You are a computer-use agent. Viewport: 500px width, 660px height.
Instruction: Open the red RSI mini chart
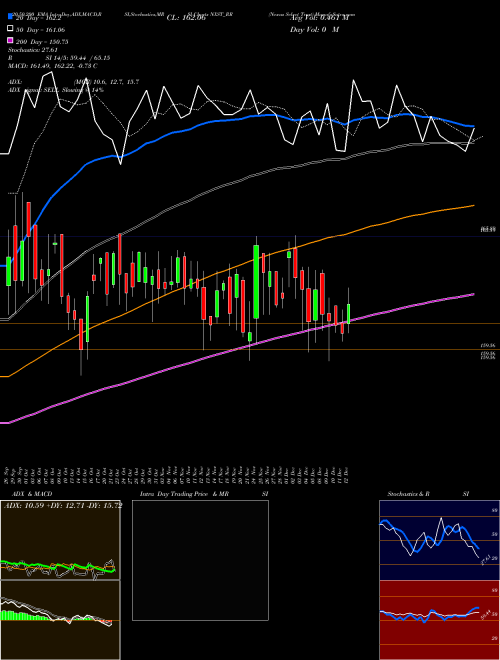[439, 620]
